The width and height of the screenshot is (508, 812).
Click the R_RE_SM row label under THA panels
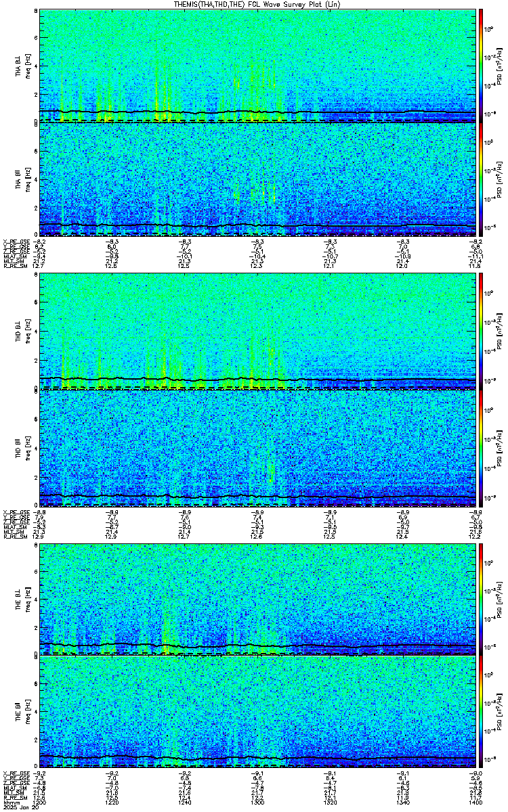[14, 266]
